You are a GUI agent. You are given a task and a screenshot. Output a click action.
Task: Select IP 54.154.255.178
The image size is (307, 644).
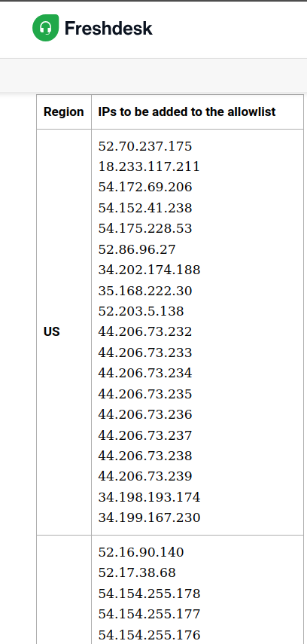pyautogui.click(x=149, y=594)
